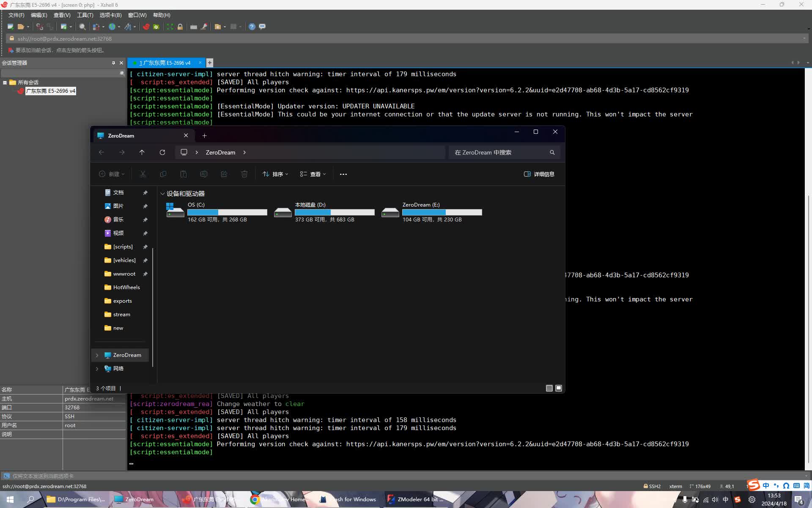This screenshot has width=812, height=508.
Task: Open a new session in Xshell toolbar
Action: coord(10,27)
